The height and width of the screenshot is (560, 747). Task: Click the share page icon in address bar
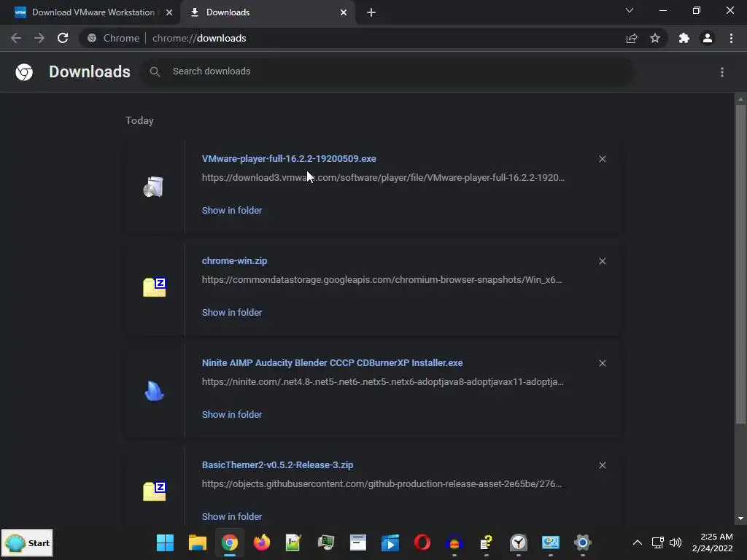[x=632, y=38]
